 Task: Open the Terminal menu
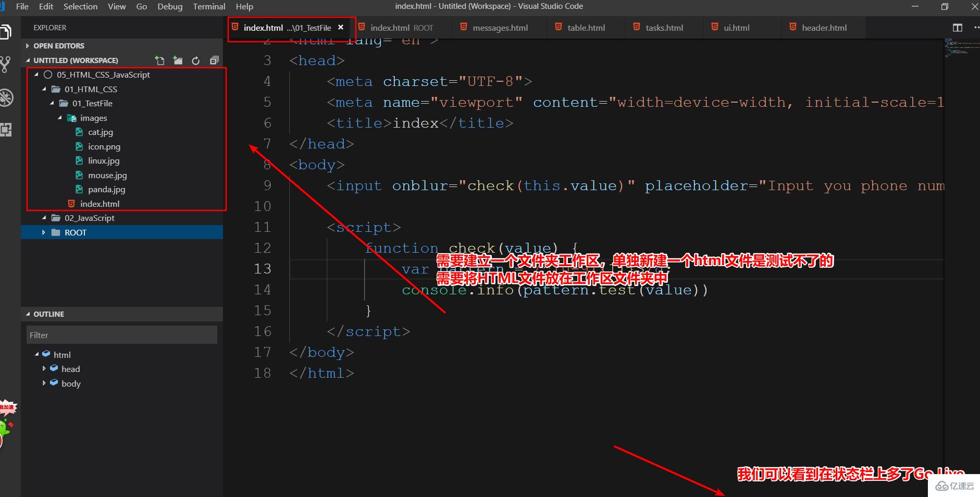tap(209, 6)
